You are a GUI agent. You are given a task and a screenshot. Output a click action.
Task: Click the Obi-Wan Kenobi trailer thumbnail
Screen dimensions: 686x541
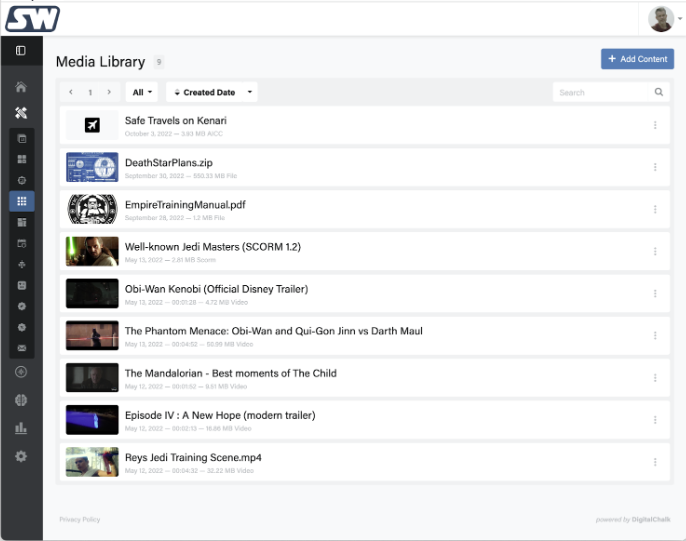pyautogui.click(x=92, y=293)
